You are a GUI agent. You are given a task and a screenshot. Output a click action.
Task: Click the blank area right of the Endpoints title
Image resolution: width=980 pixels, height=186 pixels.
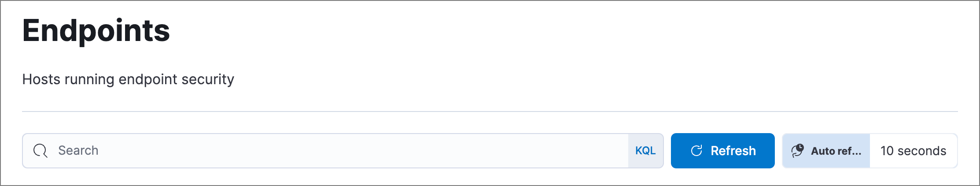tap(528, 30)
